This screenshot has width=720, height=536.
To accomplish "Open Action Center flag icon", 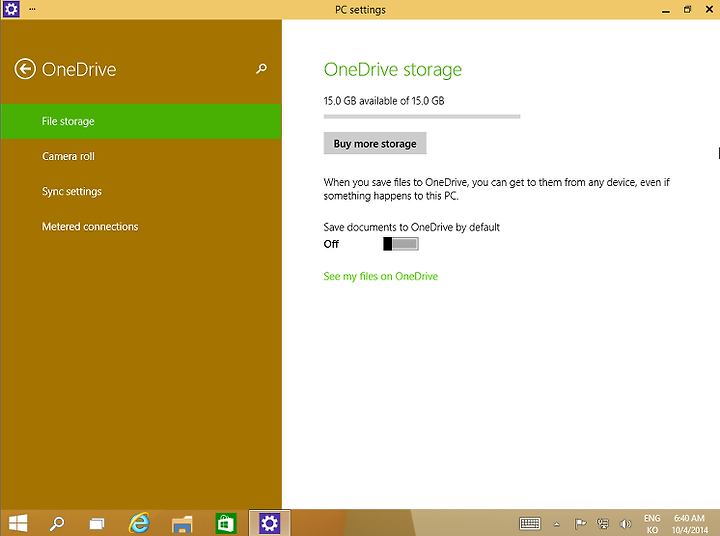I will tap(580, 523).
